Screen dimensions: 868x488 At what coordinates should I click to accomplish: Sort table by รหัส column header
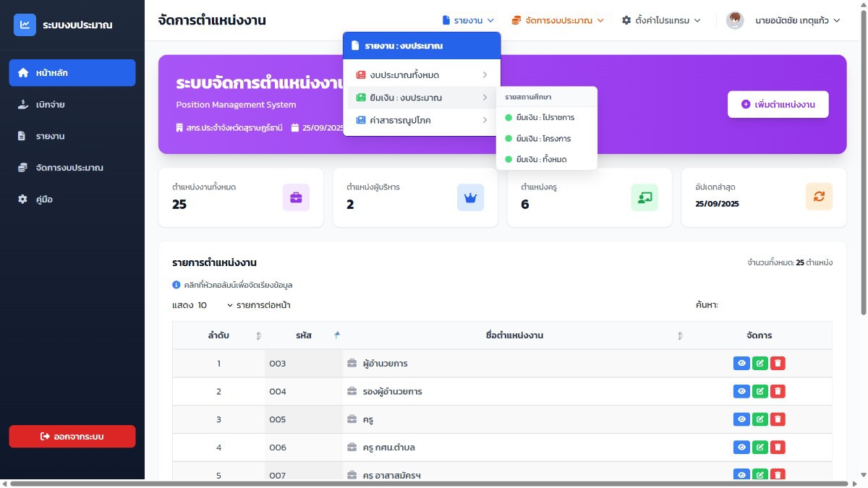click(x=303, y=335)
